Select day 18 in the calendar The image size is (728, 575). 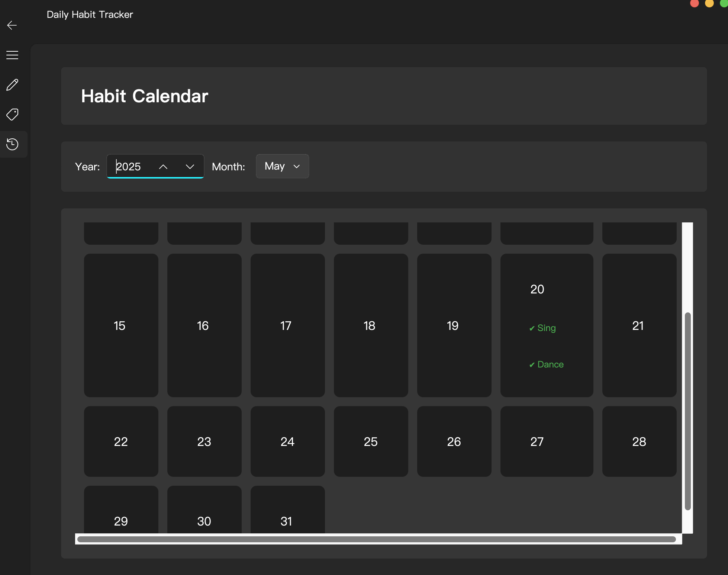pyautogui.click(x=371, y=325)
